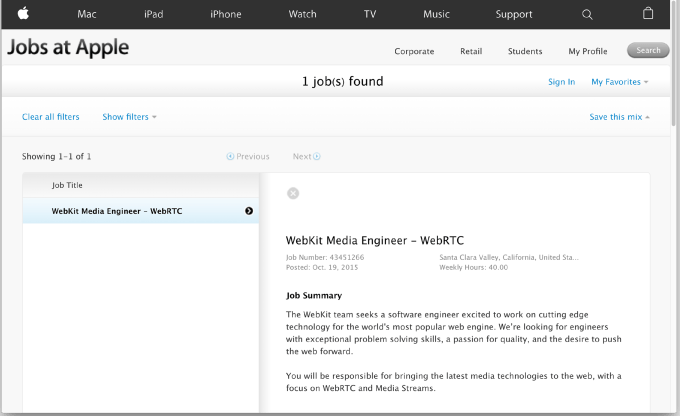Select WebKit Media Engineer job listing

(x=117, y=211)
